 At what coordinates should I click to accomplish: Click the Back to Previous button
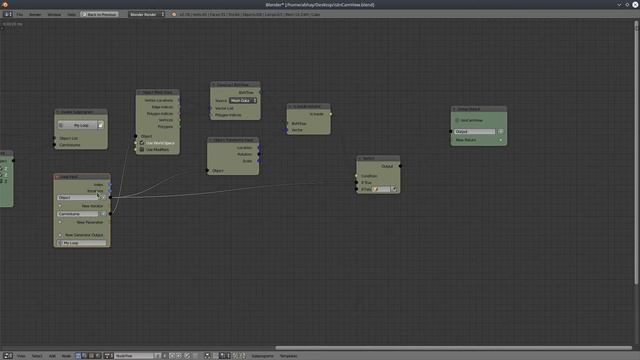(x=99, y=14)
